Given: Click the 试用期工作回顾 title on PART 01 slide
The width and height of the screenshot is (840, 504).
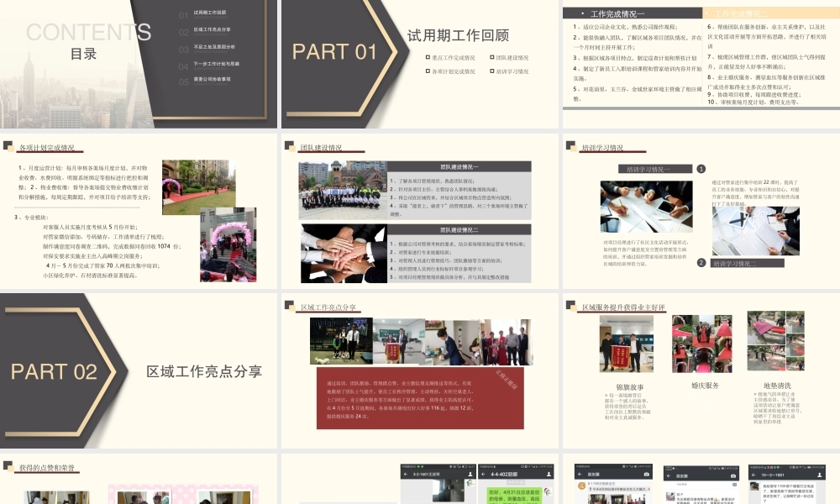Looking at the screenshot, I should [458, 35].
